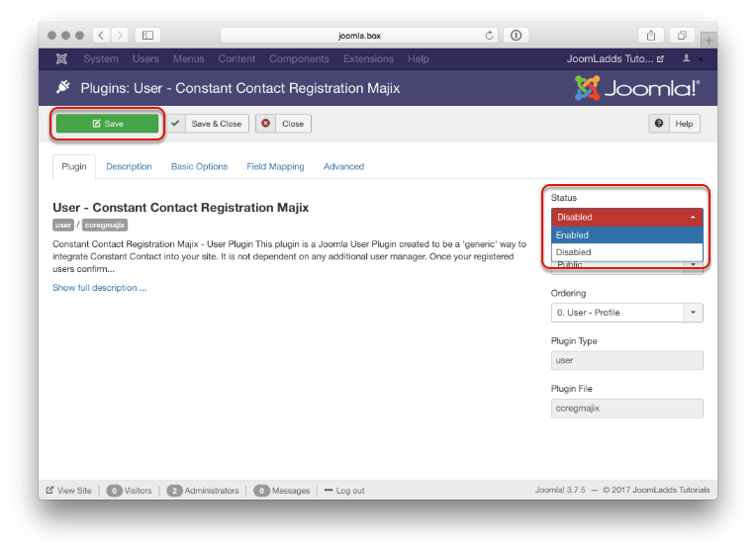
Task: Click the plug icon beside Plugins title
Action: tap(62, 87)
